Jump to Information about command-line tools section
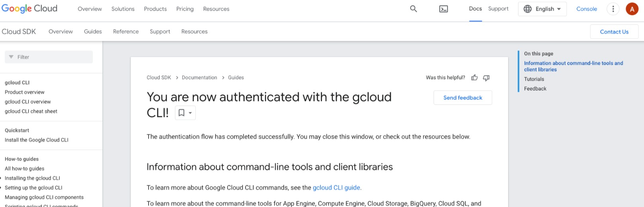The image size is (644, 207). coord(573,66)
